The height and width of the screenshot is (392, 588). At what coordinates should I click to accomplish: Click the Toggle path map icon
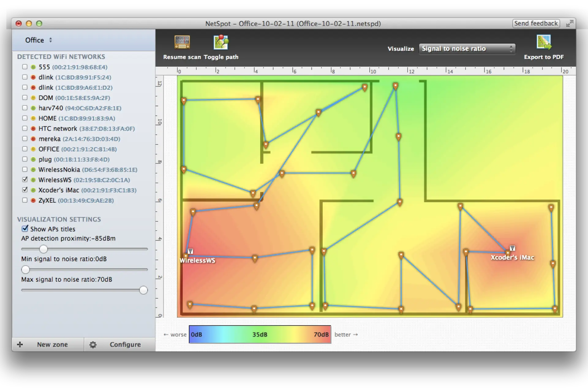click(221, 42)
